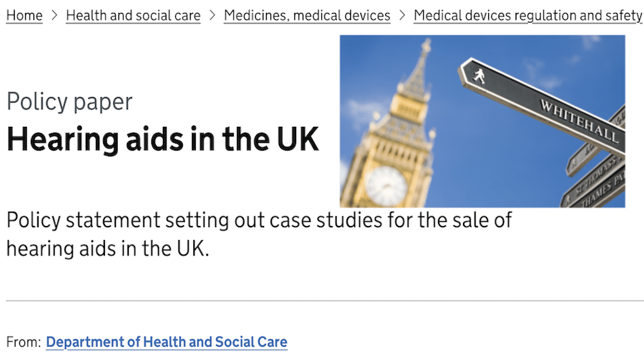Open Department of Health and Social Care link
The image size is (644, 354).
[x=166, y=342]
